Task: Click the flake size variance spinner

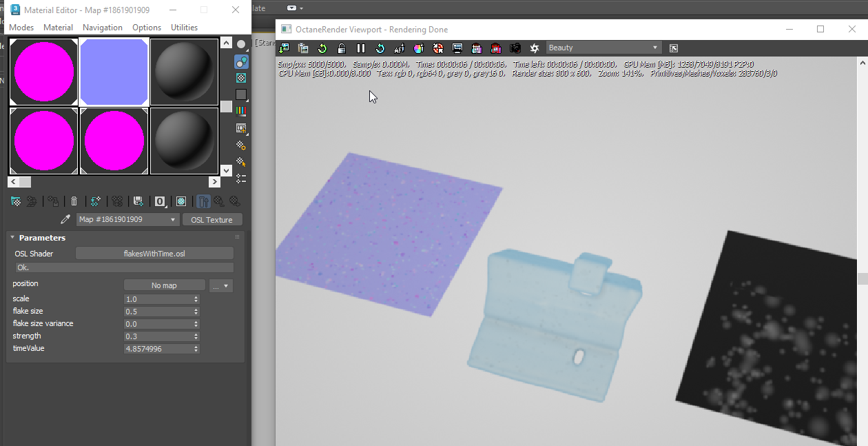Action: (x=196, y=324)
